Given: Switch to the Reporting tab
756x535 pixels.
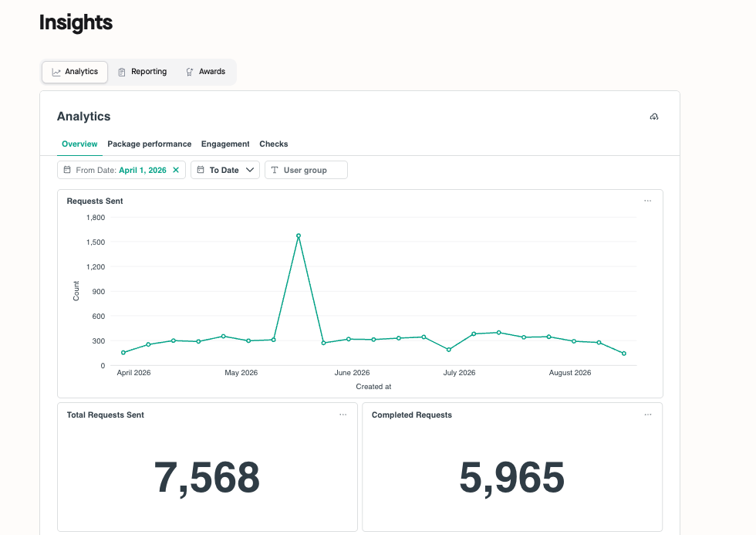Looking at the screenshot, I should pos(143,72).
